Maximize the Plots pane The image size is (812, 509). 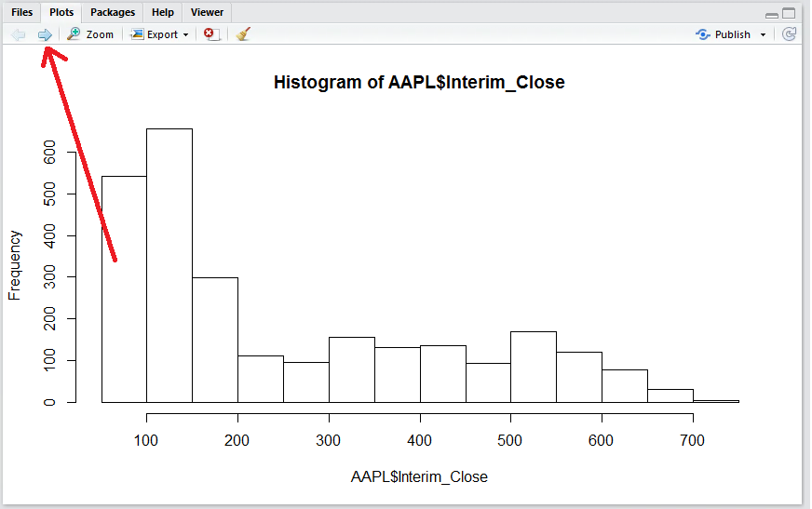[x=789, y=13]
